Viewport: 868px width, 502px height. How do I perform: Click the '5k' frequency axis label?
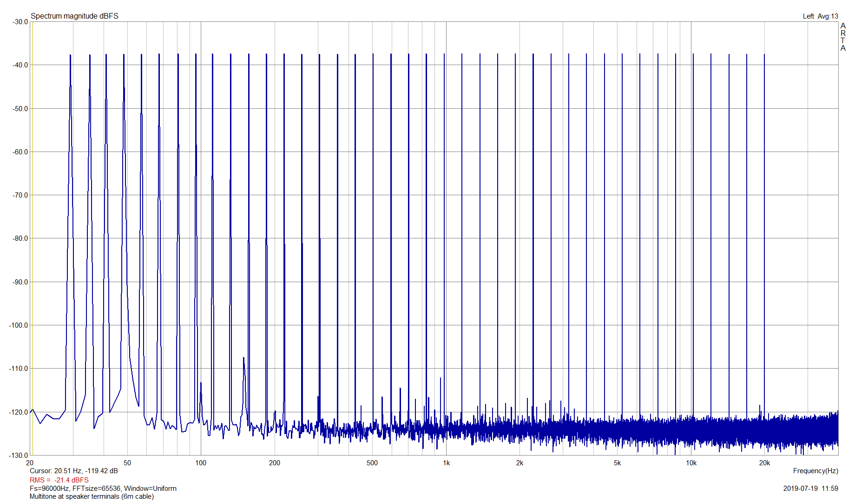pos(617,463)
